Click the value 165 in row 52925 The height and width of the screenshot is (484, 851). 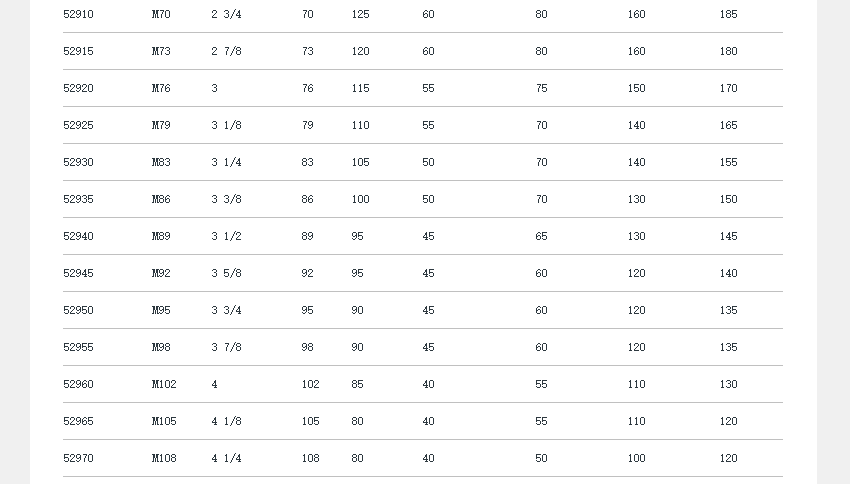(728, 126)
